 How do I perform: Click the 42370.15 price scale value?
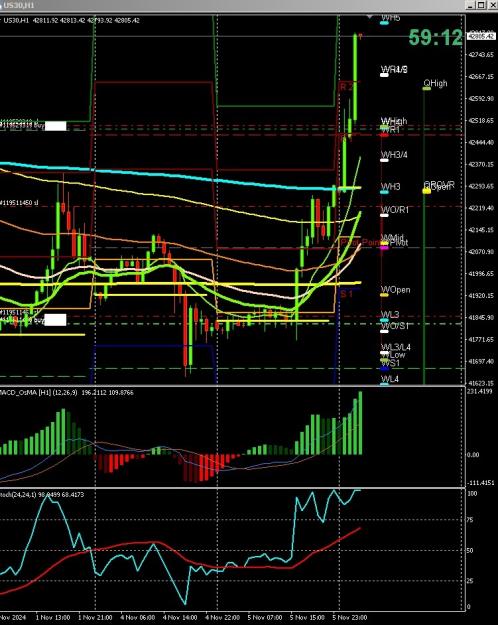[481, 164]
